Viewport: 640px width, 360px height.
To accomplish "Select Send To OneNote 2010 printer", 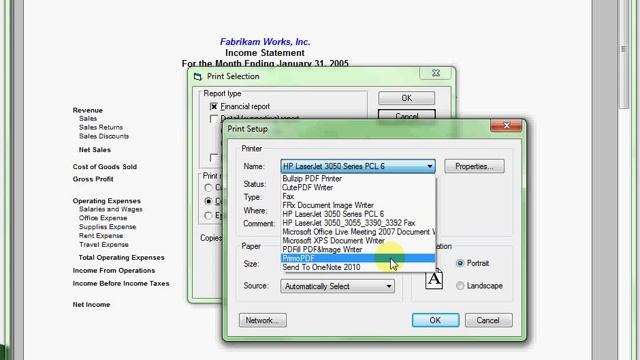I will 358,267.
